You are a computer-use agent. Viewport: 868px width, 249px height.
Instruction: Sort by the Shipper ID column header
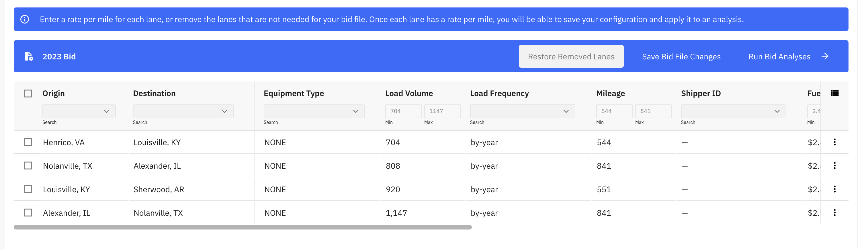click(701, 94)
